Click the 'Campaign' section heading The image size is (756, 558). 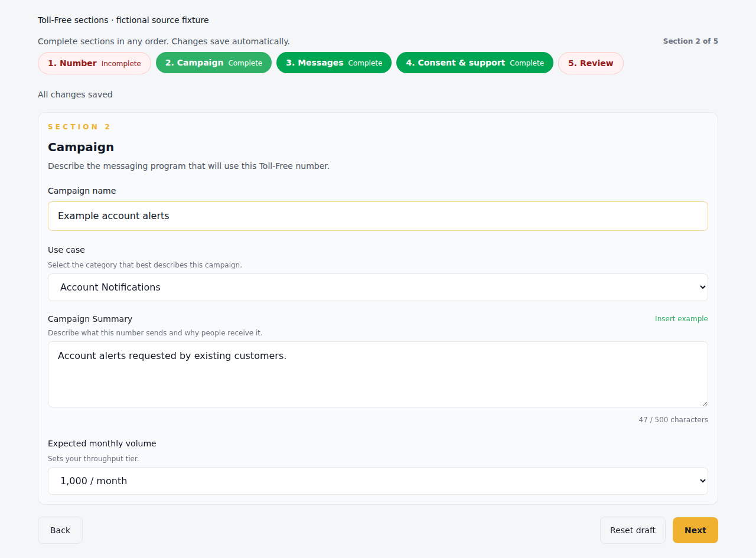81,147
